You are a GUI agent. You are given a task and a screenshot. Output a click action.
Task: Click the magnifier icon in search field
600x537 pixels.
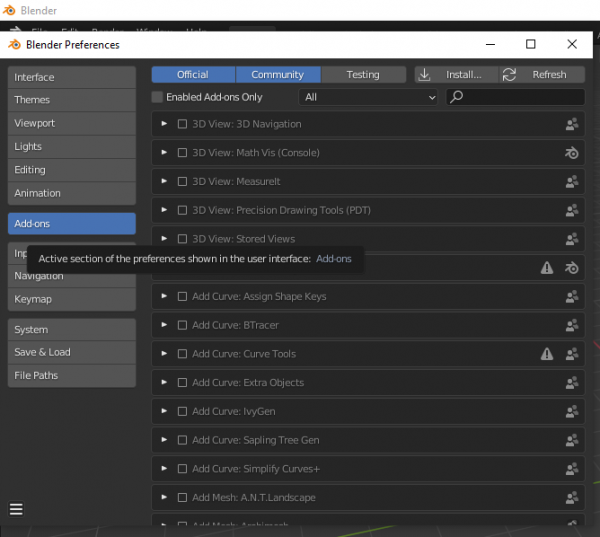click(x=456, y=97)
